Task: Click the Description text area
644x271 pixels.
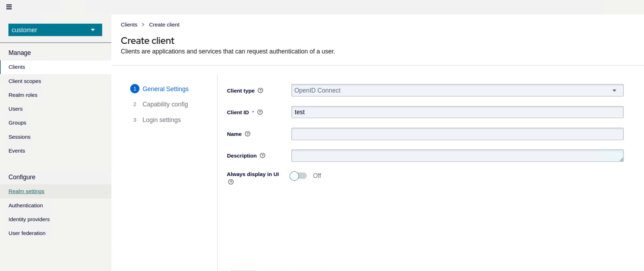Action: click(457, 156)
